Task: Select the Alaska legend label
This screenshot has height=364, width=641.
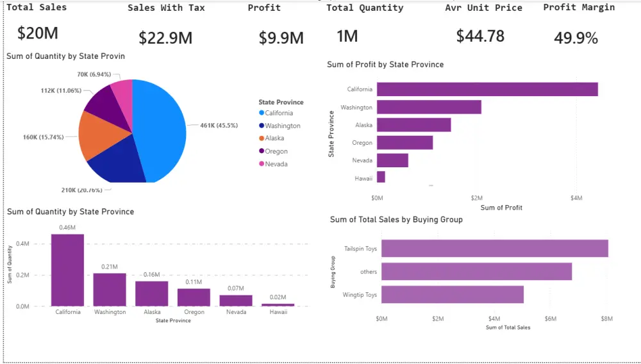Action: (x=274, y=138)
